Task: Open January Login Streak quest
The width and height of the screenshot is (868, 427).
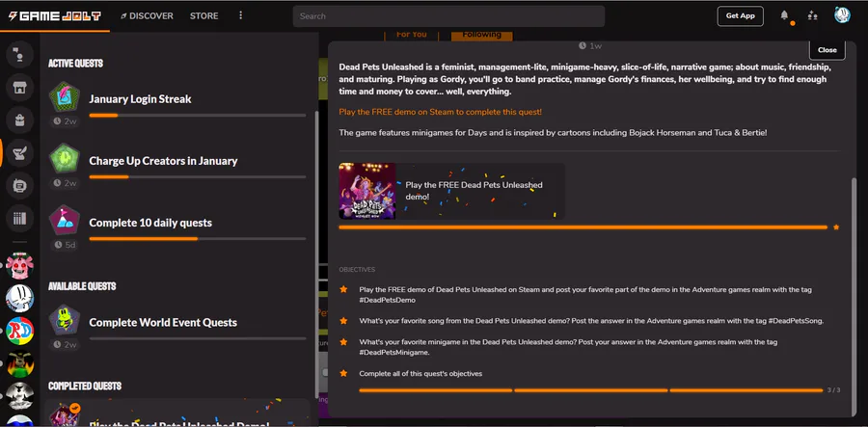Action: coord(177,103)
